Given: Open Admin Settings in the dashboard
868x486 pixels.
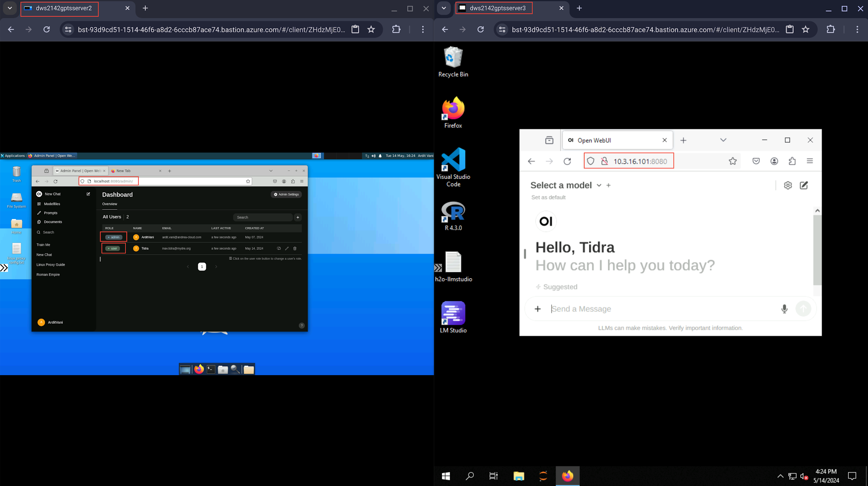Looking at the screenshot, I should click(x=286, y=194).
